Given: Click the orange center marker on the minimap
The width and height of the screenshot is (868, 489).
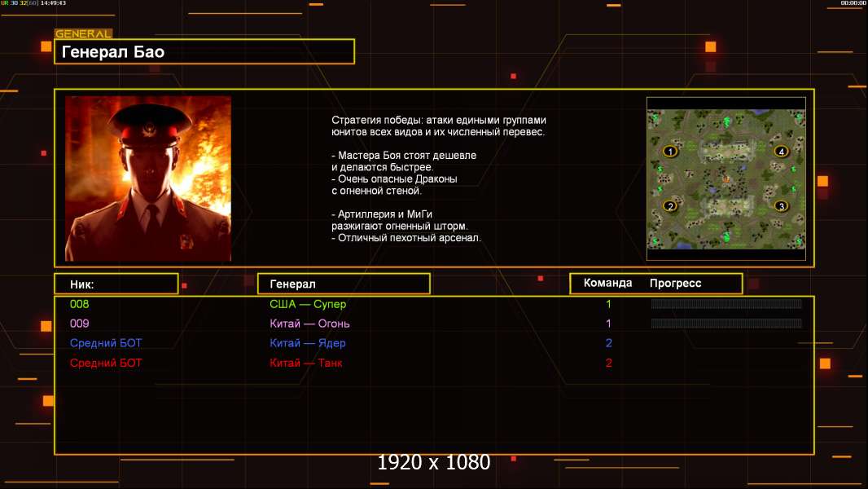Looking at the screenshot, I should pos(726,178).
